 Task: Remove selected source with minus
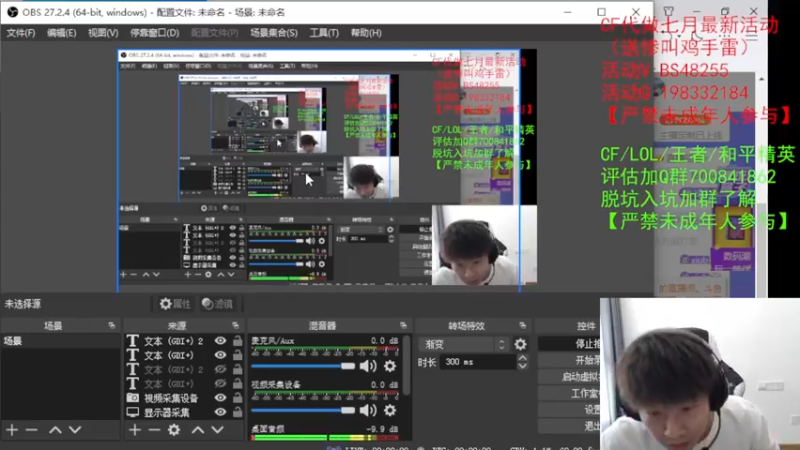pos(154,430)
